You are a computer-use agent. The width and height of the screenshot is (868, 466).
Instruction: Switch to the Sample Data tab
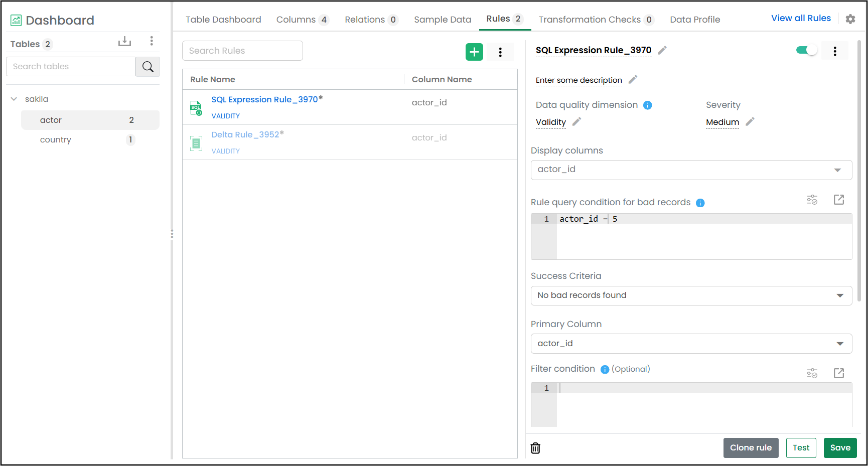point(442,20)
